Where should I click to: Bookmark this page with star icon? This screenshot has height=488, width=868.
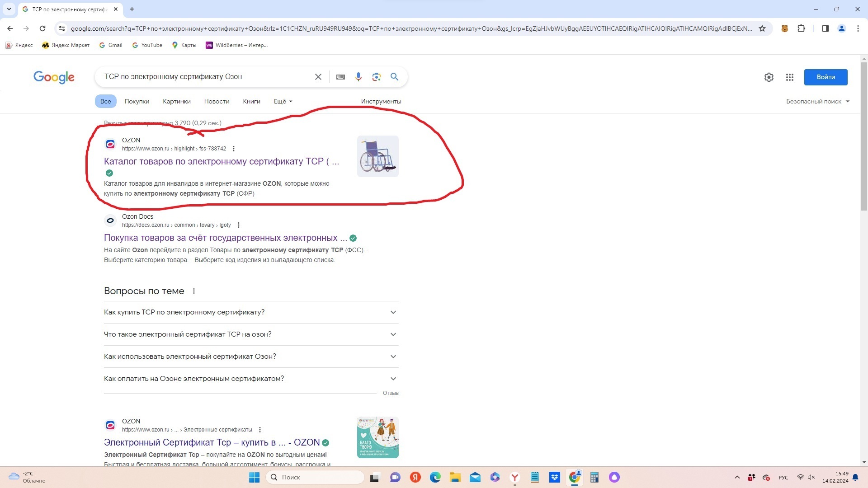coord(762,28)
